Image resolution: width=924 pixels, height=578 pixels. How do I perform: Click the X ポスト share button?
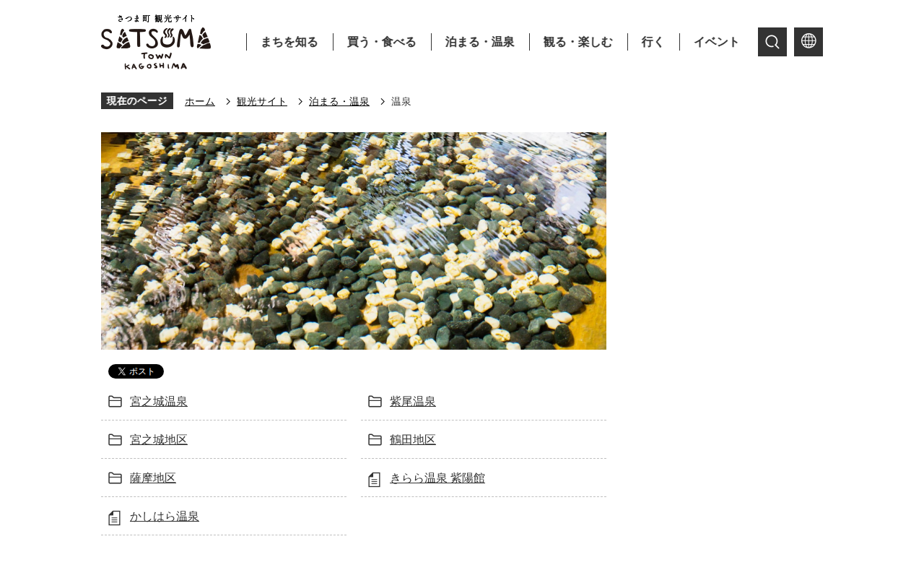[x=136, y=371]
